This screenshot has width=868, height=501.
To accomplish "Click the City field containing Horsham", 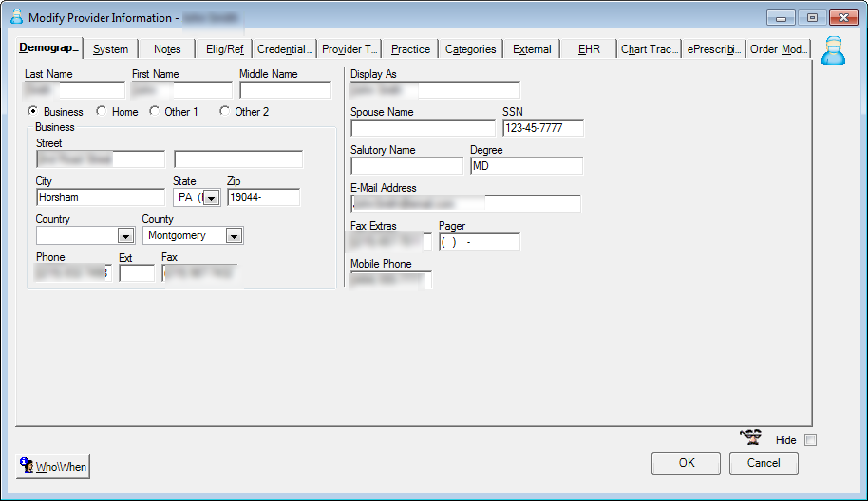I will point(101,197).
